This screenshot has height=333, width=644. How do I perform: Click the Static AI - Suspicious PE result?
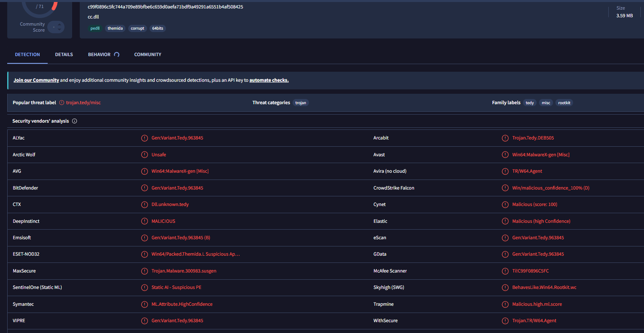pyautogui.click(x=176, y=287)
